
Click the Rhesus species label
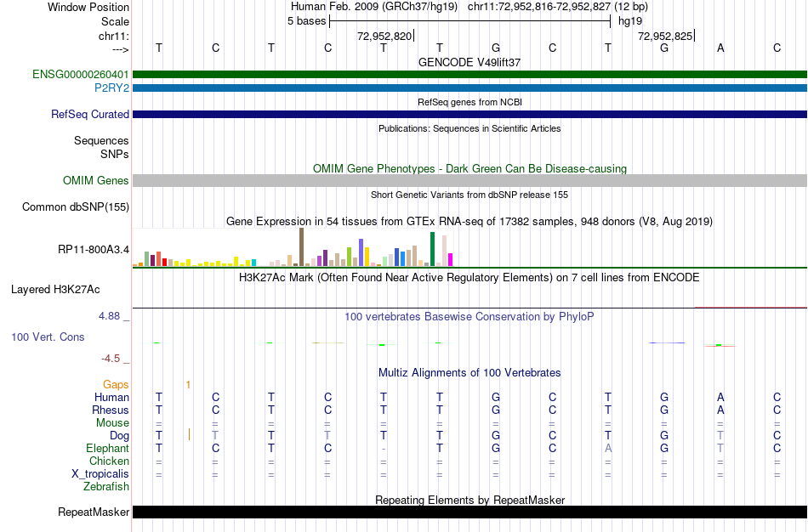point(111,410)
